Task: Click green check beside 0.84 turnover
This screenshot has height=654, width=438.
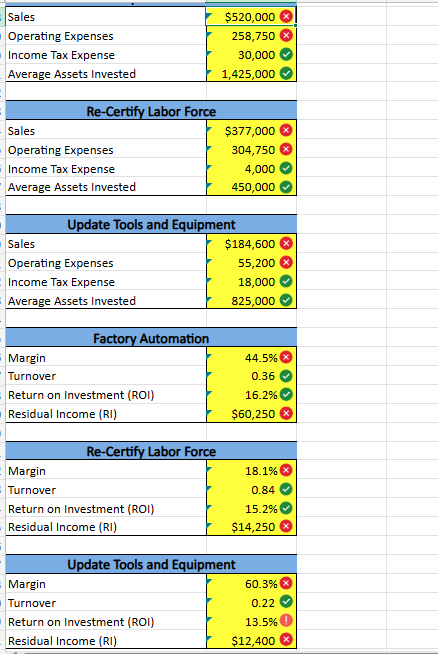Action: coord(286,489)
